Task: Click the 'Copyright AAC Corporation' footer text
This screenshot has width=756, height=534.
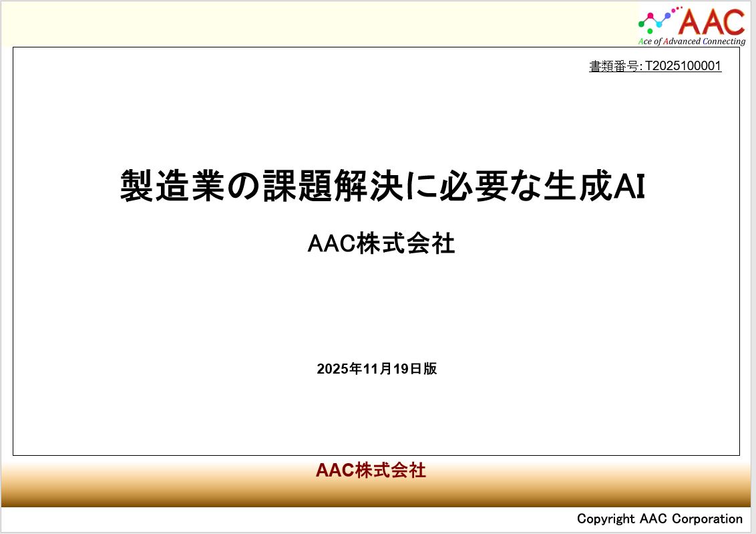Action: point(659,519)
